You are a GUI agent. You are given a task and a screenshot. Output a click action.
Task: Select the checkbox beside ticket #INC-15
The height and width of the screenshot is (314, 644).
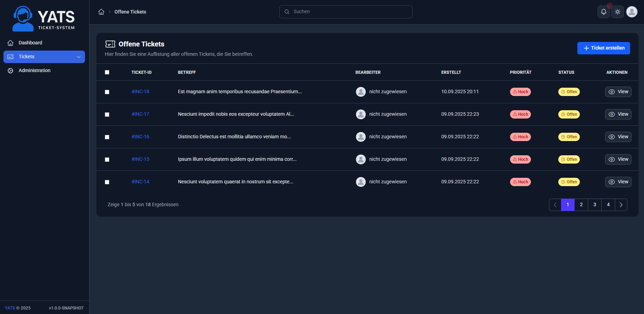(x=107, y=159)
